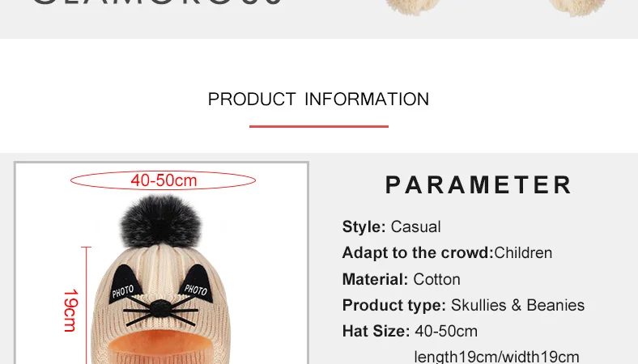Click the length19cm/width19cm text

496,357
